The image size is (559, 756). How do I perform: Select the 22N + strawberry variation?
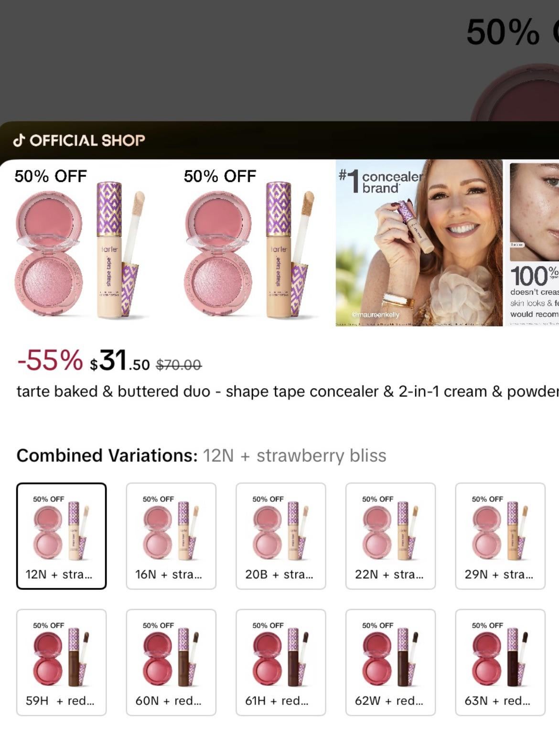pyautogui.click(x=390, y=536)
